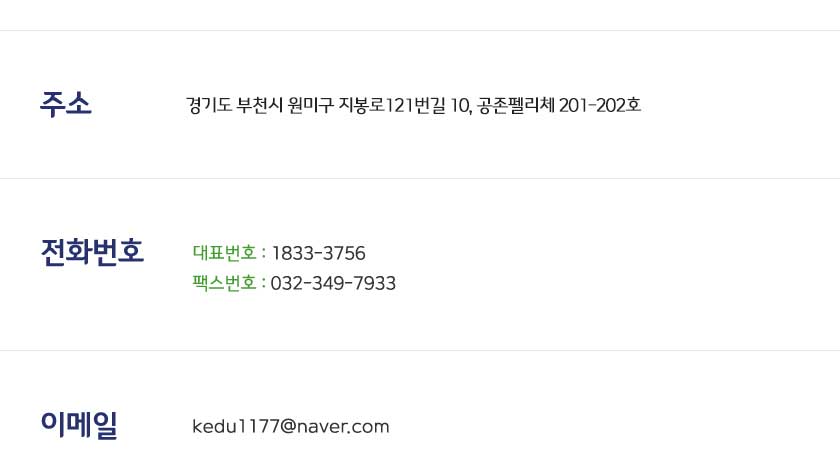Image resolution: width=840 pixels, height=470 pixels.
Task: Click the unit number 201-202호
Action: (600, 105)
